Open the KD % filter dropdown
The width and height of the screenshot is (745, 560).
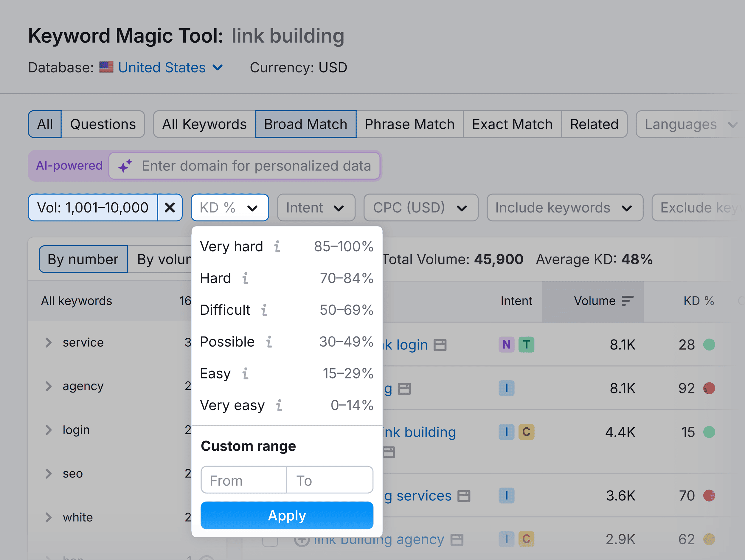pos(230,207)
